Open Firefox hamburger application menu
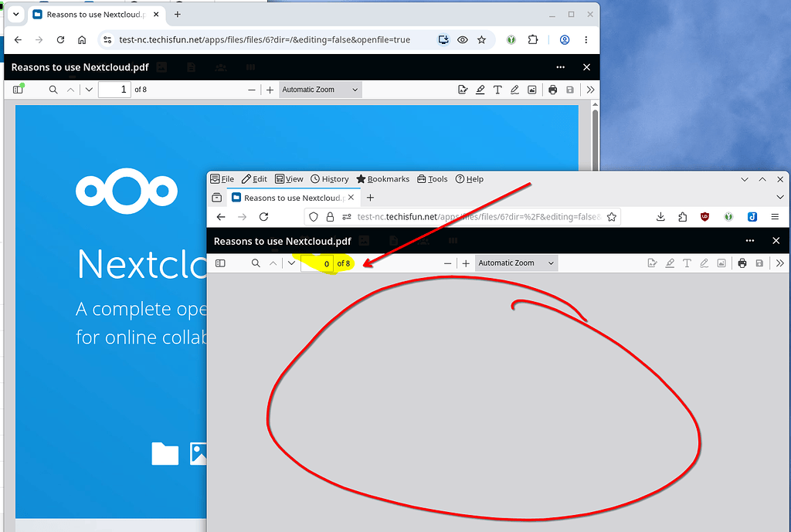 [775, 217]
